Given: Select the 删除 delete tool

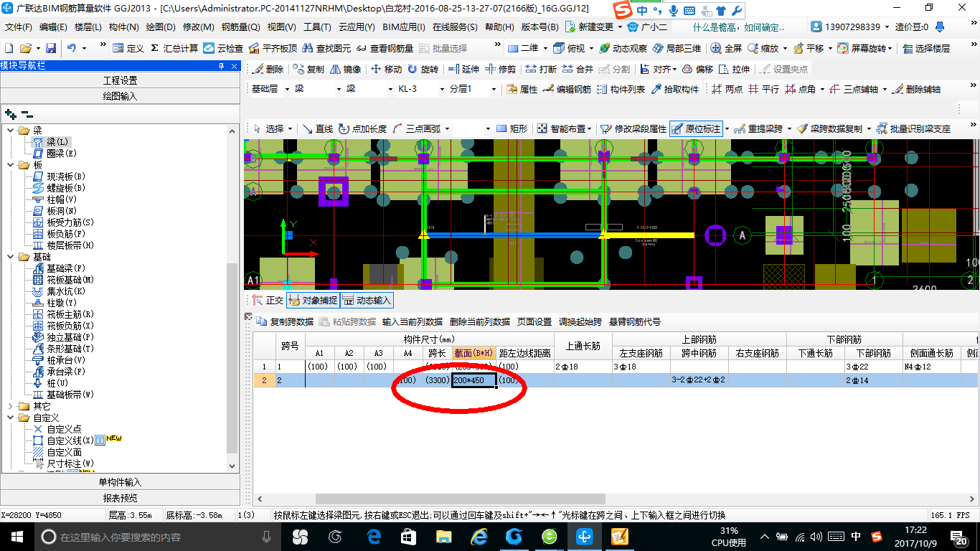Looking at the screenshot, I should point(268,69).
